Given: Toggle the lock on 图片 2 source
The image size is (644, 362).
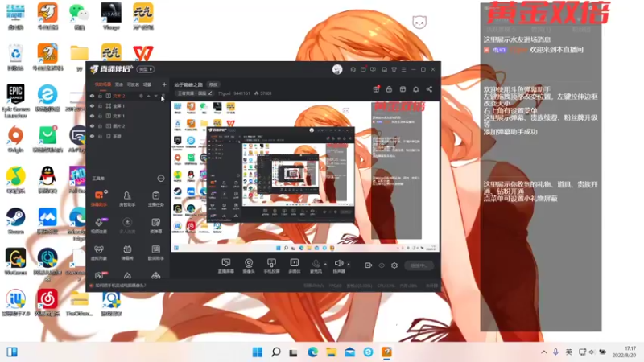Looking at the screenshot, I should [x=100, y=126].
